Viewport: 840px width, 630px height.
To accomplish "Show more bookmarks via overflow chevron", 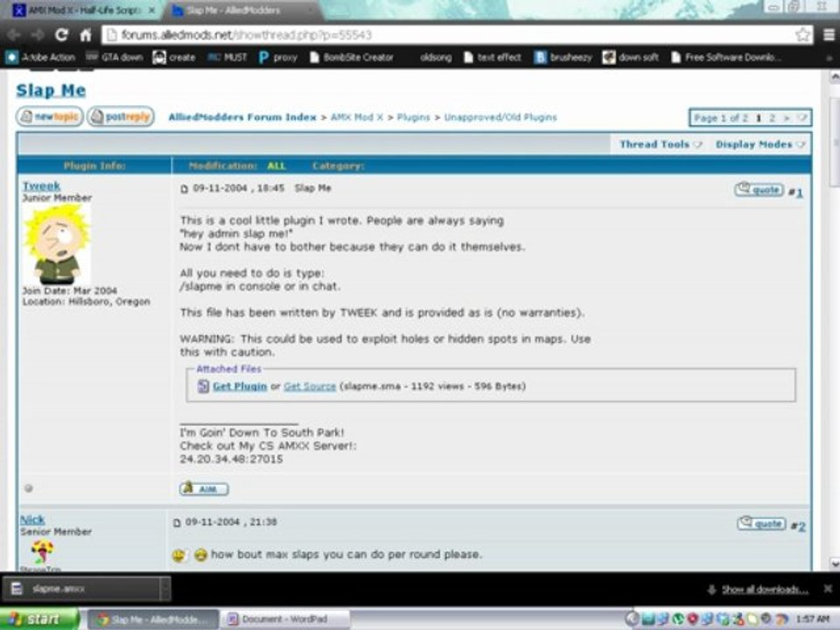I will pyautogui.click(x=829, y=58).
